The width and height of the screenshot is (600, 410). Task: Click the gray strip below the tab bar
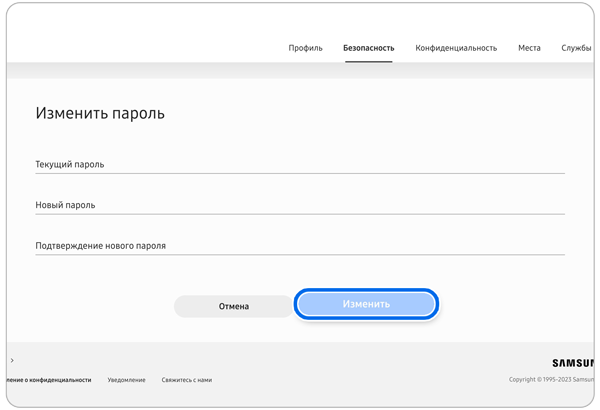(x=300, y=70)
